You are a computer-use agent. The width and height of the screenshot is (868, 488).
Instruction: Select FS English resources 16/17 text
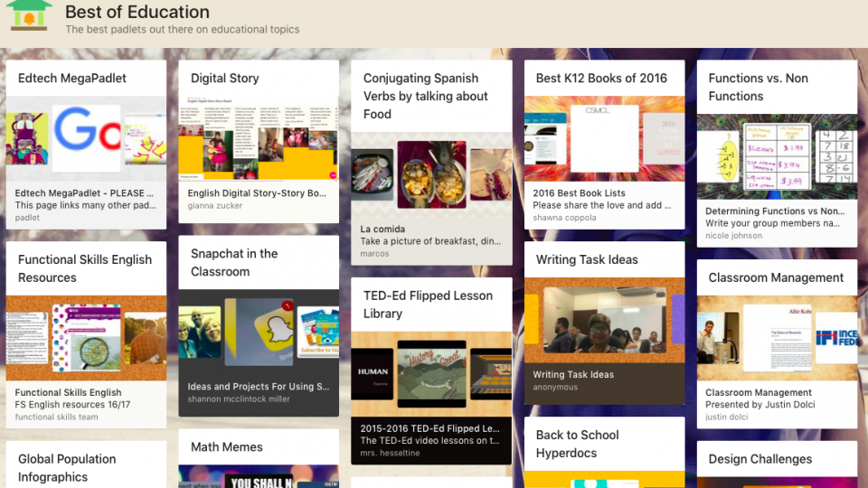[72, 405]
